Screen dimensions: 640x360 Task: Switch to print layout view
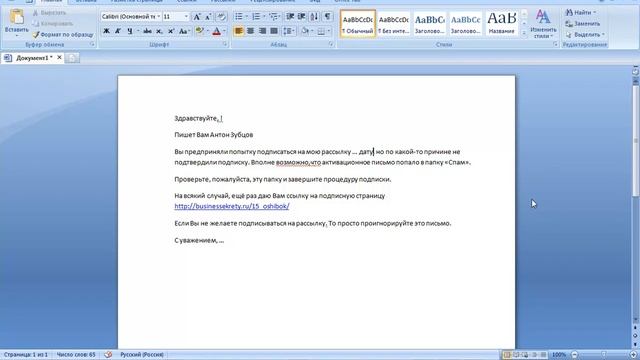[x=507, y=355]
